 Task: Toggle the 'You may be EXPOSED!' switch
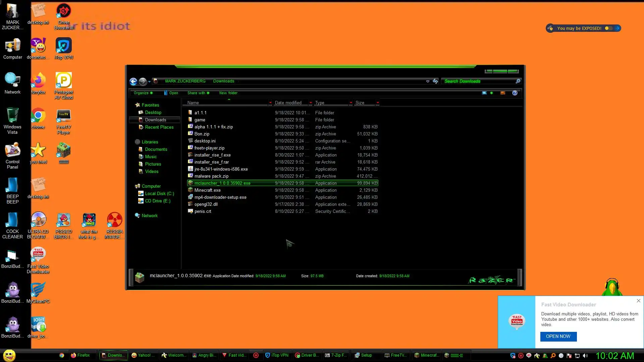(608, 28)
